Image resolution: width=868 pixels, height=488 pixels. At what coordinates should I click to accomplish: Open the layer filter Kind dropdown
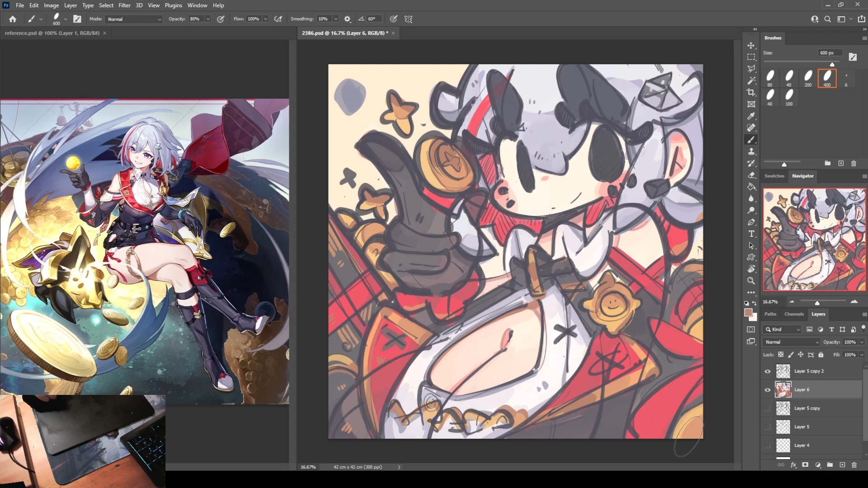tap(783, 329)
